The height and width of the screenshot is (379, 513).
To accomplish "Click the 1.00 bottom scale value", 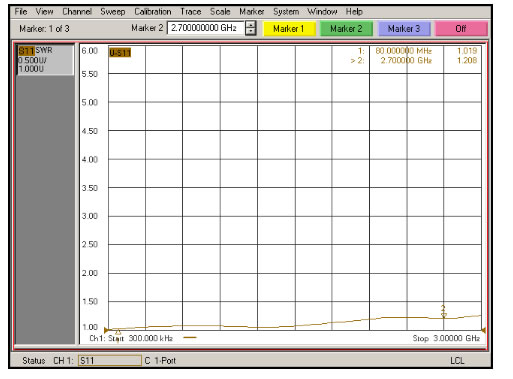I will [x=90, y=327].
